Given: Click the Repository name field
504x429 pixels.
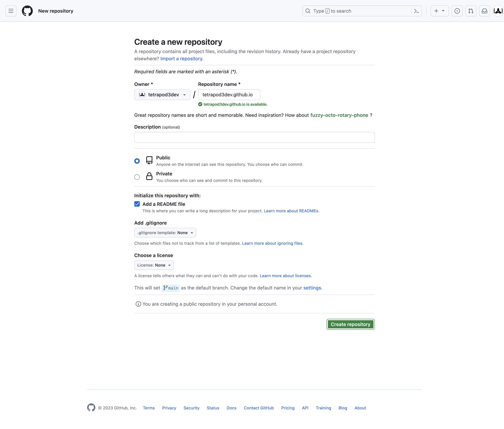Looking at the screenshot, I should click(229, 95).
